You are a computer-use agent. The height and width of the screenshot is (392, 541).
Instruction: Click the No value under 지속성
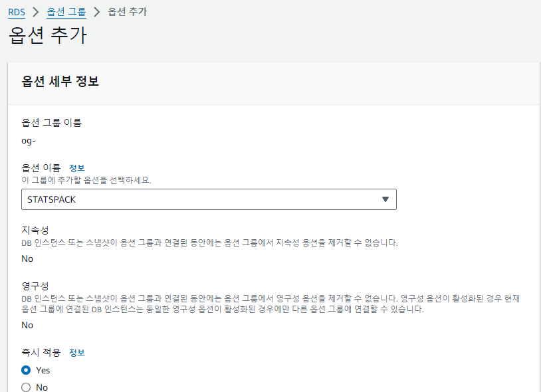pos(27,258)
